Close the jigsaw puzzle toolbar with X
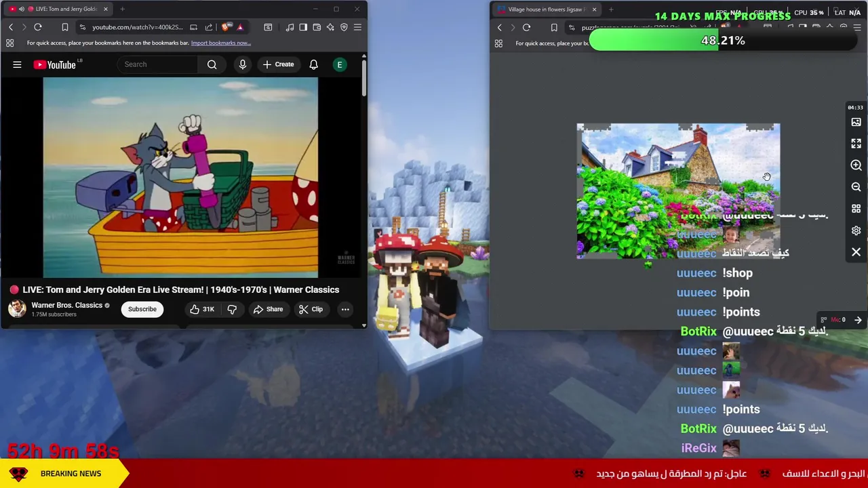 [x=856, y=252]
